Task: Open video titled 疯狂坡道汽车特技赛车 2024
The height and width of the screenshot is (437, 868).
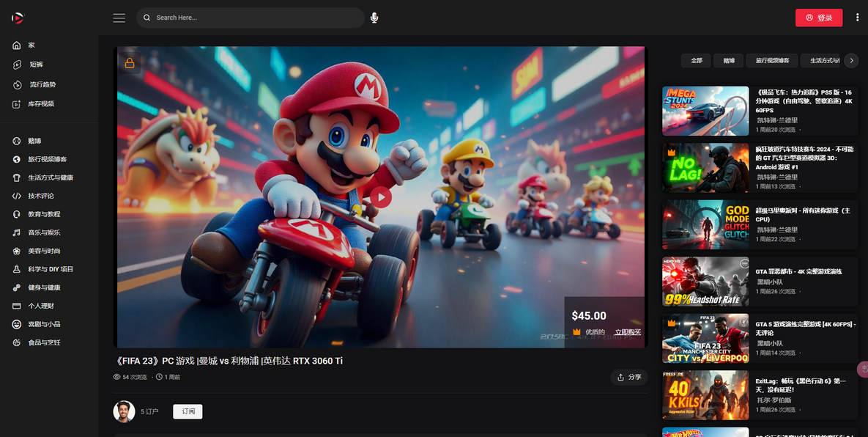Action: point(806,158)
